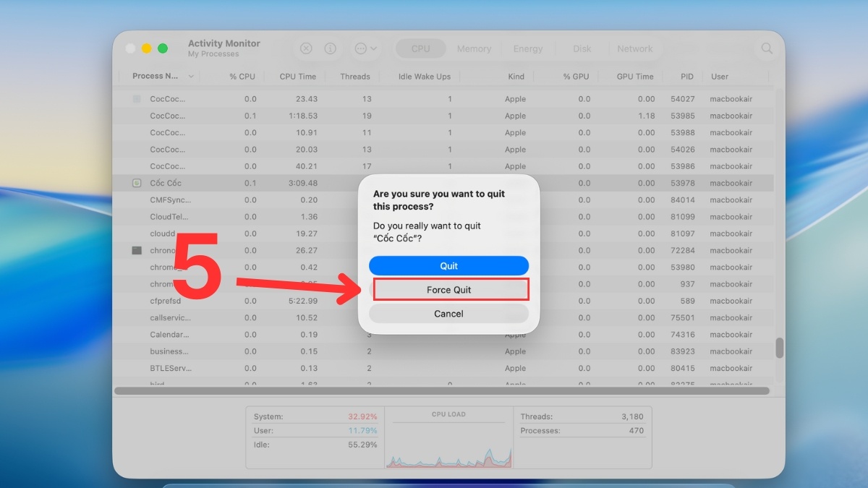Sort by the Kind column header
The width and height of the screenshot is (868, 488).
(516, 77)
